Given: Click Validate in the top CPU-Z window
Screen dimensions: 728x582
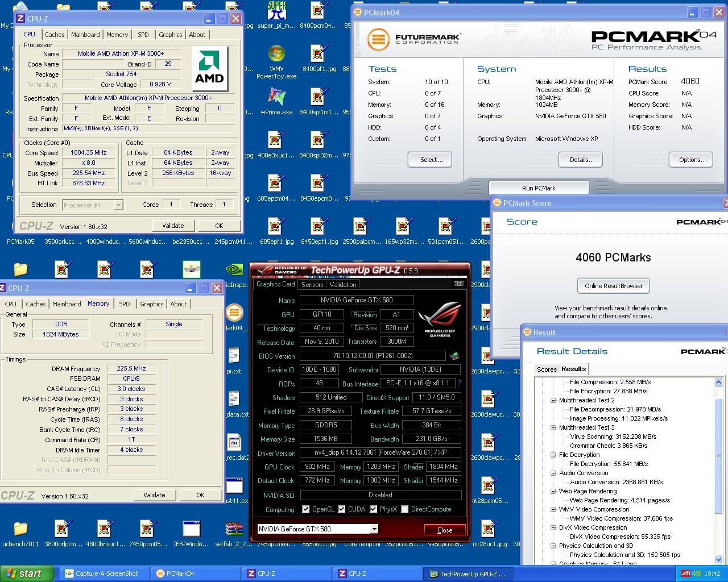Looking at the screenshot, I should tap(173, 226).
